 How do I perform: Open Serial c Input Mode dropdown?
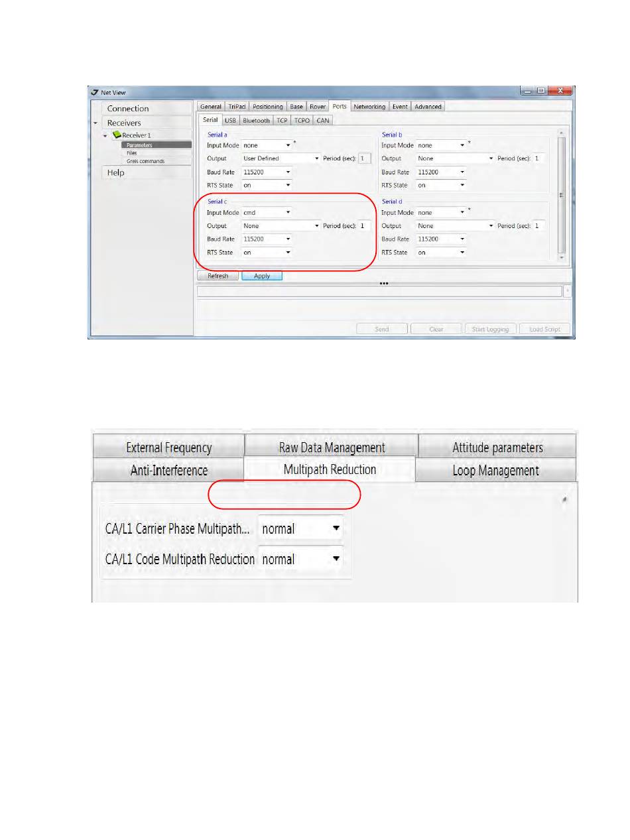[267, 213]
